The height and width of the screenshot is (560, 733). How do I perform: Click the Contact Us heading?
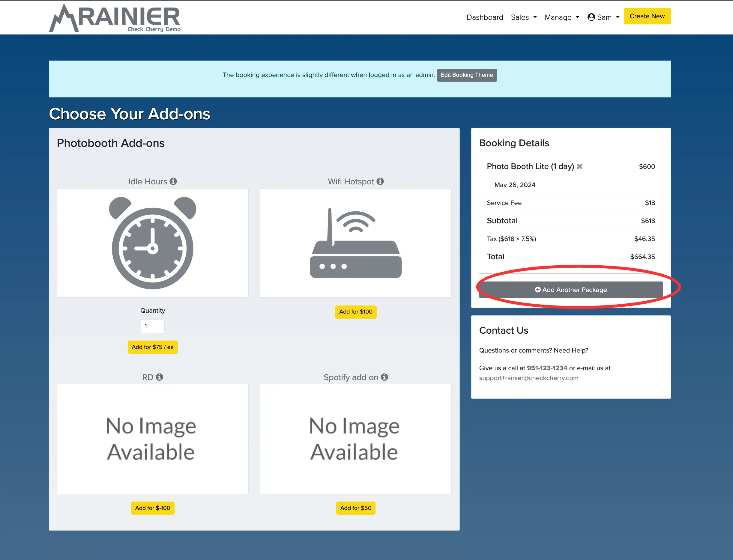[504, 330]
